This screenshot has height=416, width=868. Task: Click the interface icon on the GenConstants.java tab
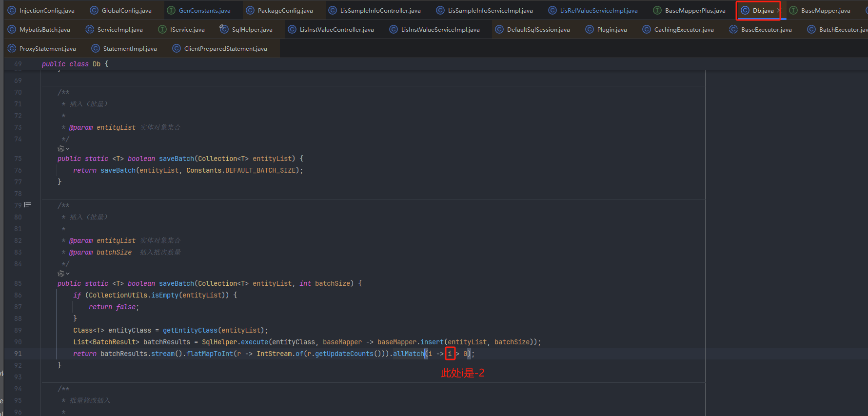[x=171, y=10]
